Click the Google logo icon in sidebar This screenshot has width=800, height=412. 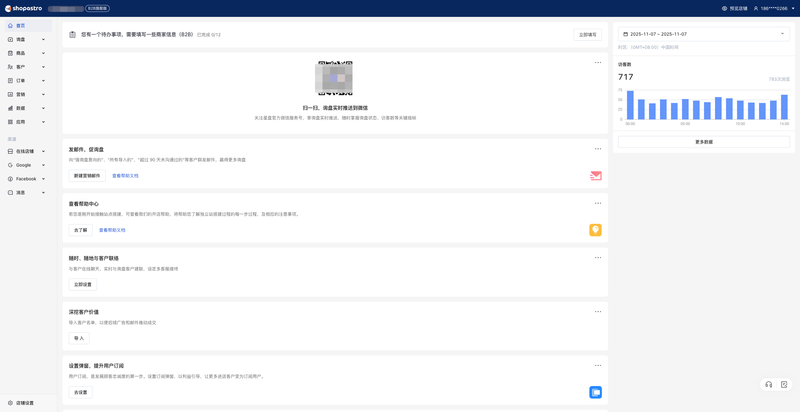coord(11,165)
